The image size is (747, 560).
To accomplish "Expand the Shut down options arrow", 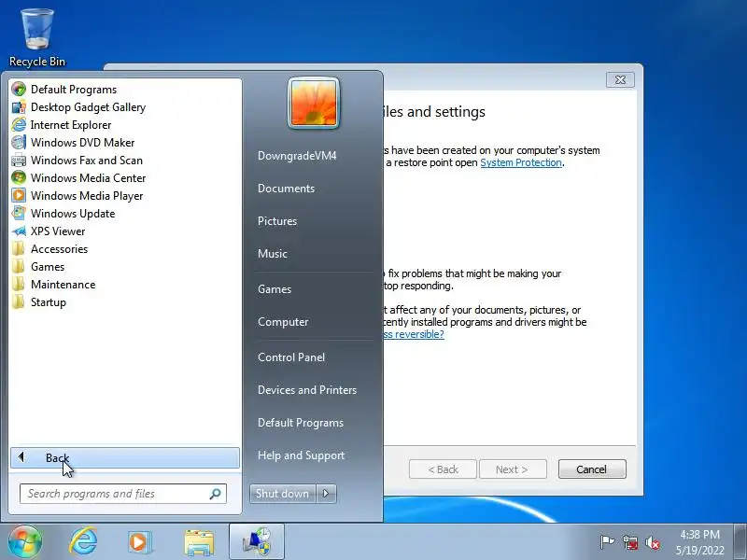I will 326,494.
